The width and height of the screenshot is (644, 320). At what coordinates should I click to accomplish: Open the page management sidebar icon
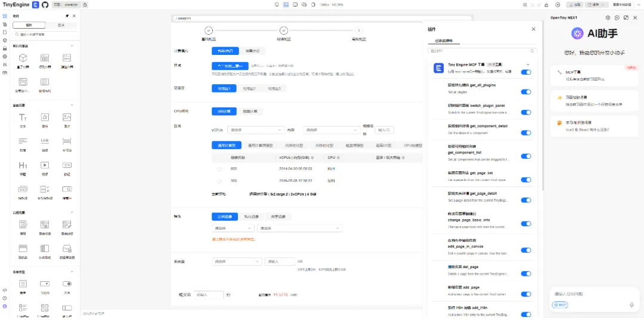[x=5, y=32]
